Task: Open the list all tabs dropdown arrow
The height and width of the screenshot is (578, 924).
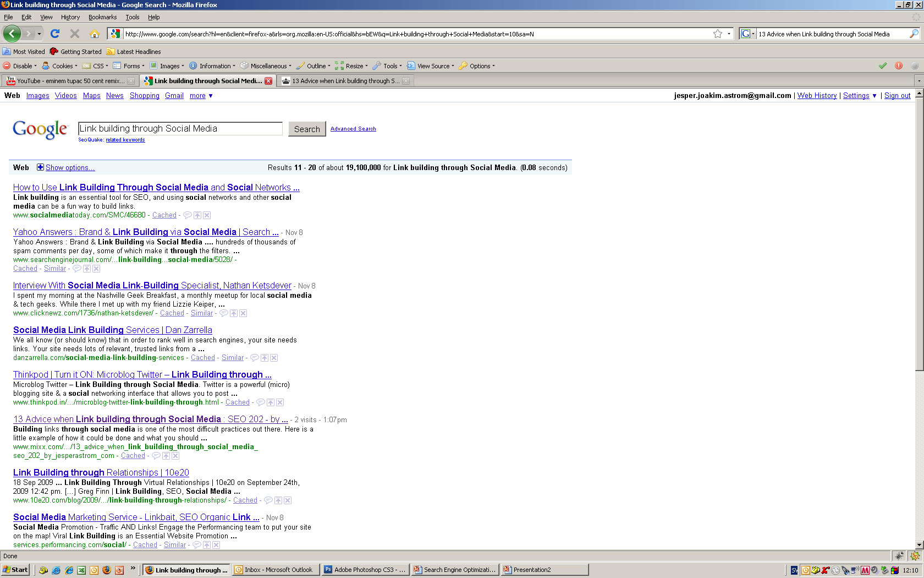Action: (919, 81)
